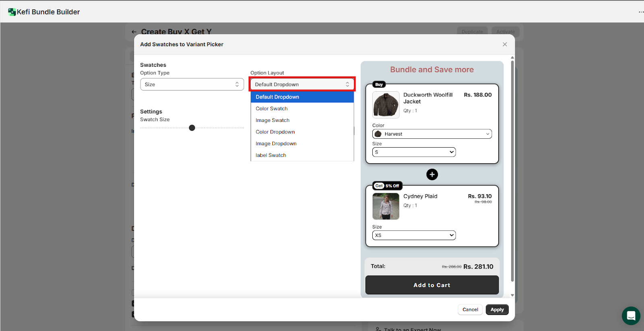Close the Add Swatches dialog
644x331 pixels.
coord(505,44)
